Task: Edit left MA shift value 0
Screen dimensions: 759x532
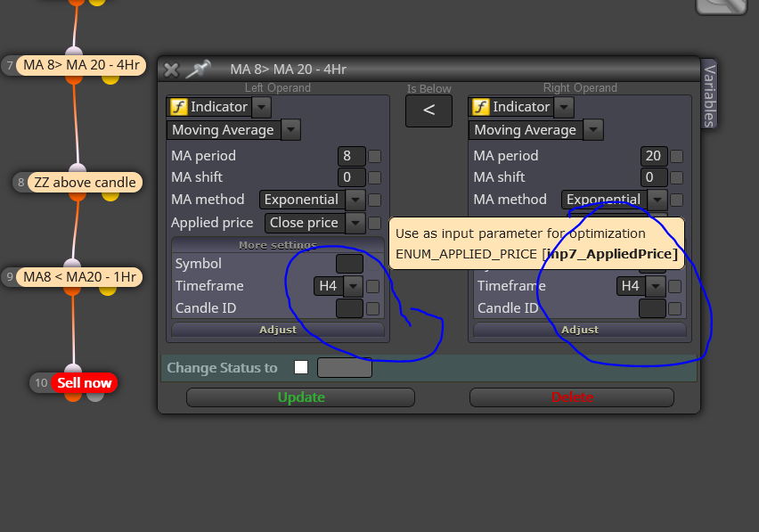Action: pos(351,177)
